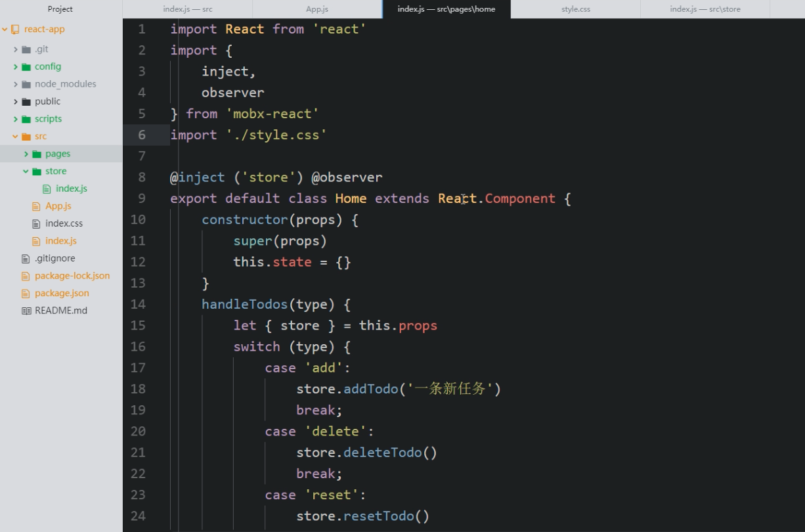Viewport: 805px width, 532px height.
Task: Select .gitignore in the project tree
Action: point(55,259)
